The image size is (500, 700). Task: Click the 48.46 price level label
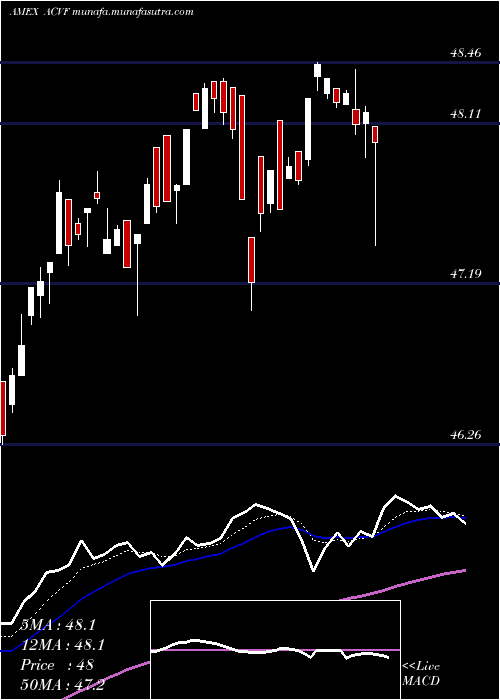(466, 53)
